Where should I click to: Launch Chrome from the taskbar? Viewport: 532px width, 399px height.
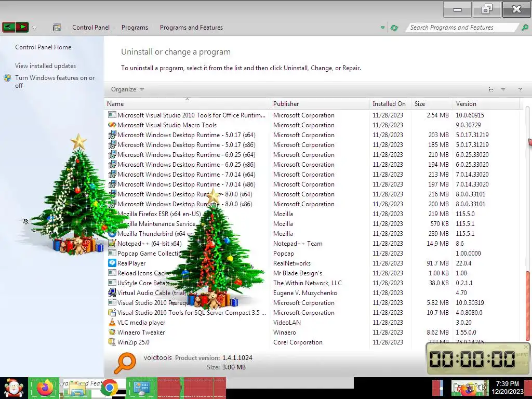point(109,388)
